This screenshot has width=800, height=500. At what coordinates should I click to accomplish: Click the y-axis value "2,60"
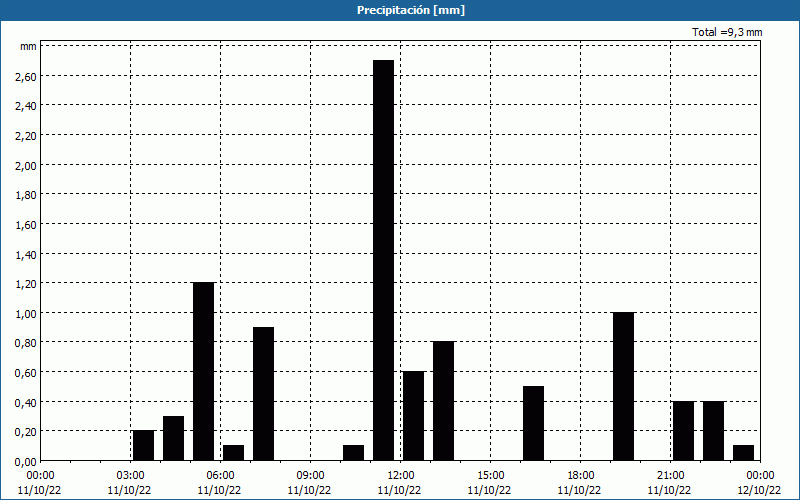pos(26,77)
